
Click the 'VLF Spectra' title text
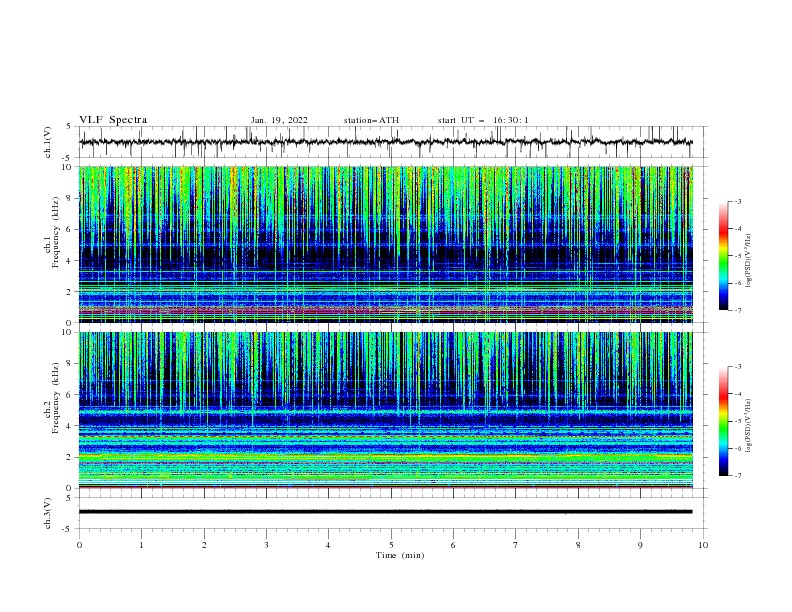click(113, 120)
